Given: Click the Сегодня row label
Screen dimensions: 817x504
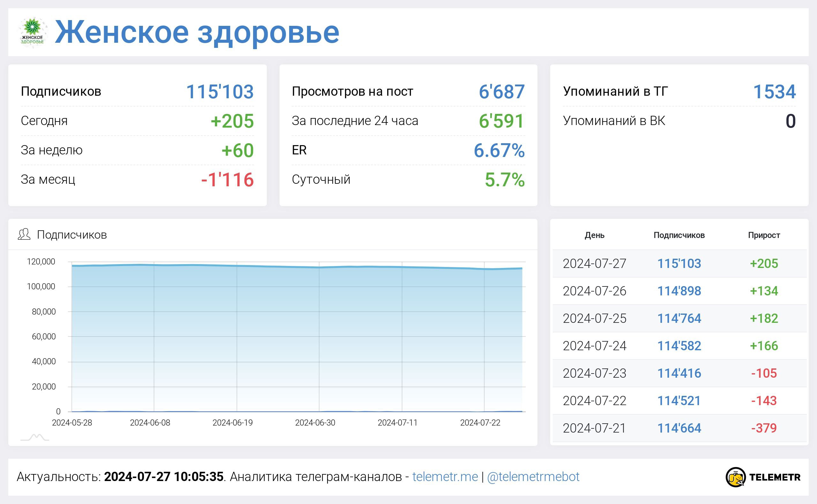Looking at the screenshot, I should coord(44,121).
